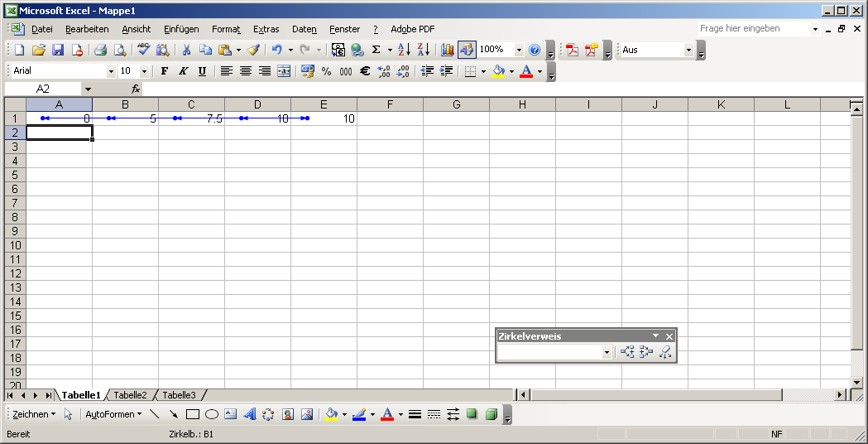Toggle the drawing toolbar button
868x444 pixels.
point(467,50)
